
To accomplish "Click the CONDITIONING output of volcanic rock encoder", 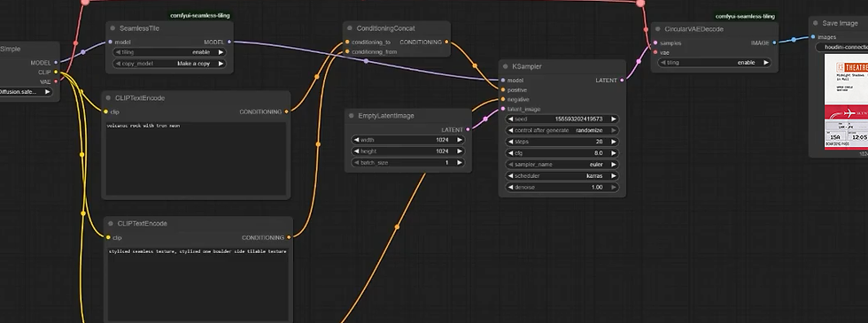I will [286, 112].
